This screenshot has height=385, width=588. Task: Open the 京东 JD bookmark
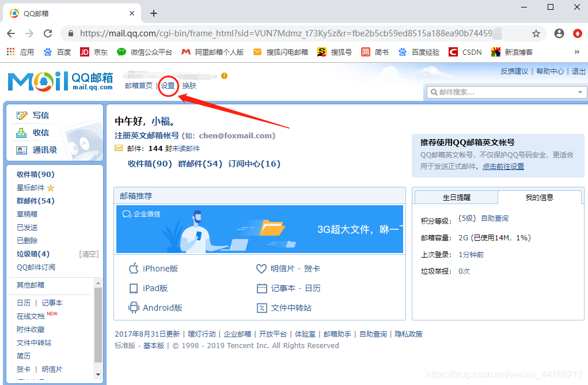coord(94,52)
